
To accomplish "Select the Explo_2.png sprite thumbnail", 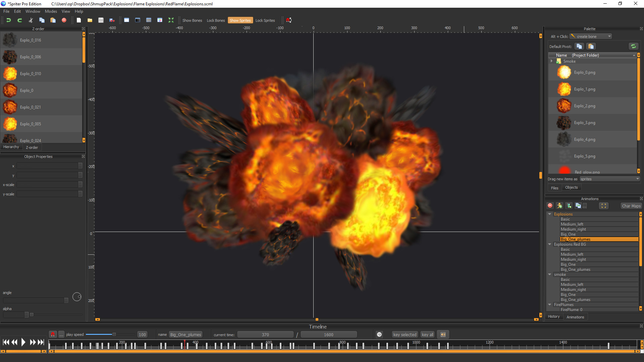I will tap(564, 106).
